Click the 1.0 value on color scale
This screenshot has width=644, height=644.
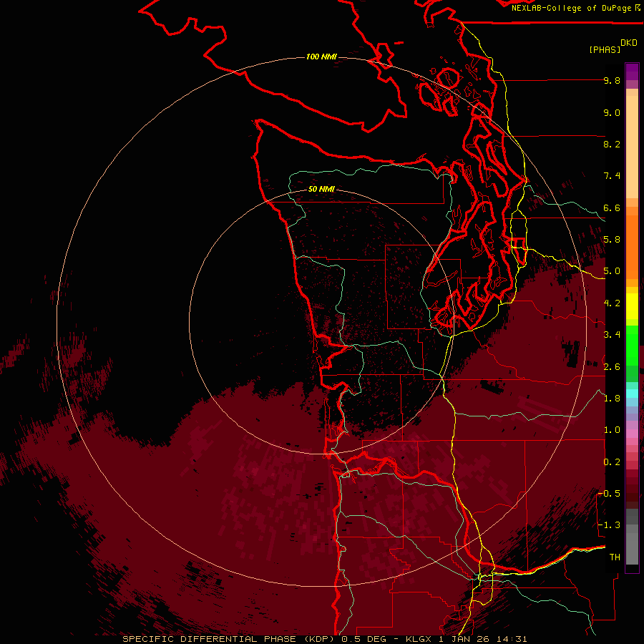(612, 429)
